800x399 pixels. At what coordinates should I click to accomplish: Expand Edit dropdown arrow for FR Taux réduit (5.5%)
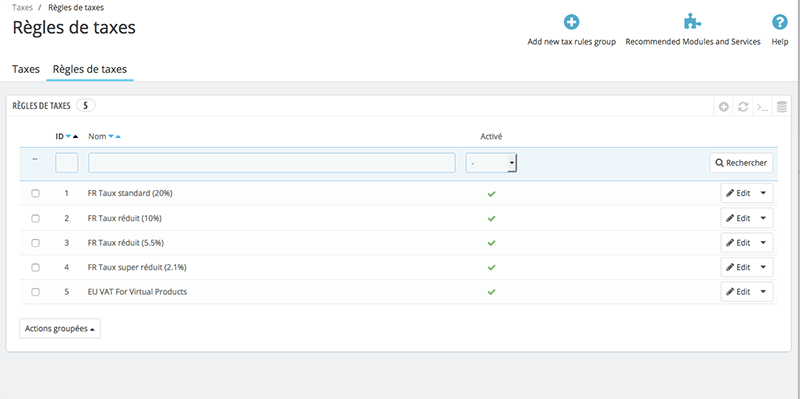point(763,242)
